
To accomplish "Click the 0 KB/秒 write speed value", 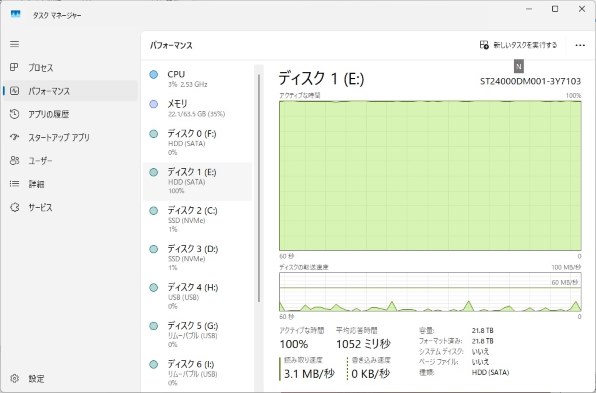I will (x=371, y=374).
